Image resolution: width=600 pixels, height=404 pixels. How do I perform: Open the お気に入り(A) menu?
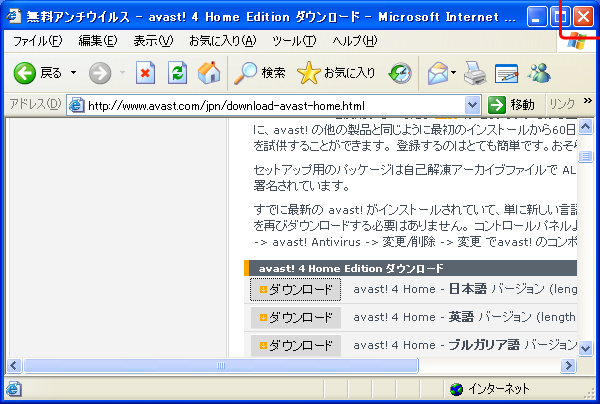click(223, 41)
